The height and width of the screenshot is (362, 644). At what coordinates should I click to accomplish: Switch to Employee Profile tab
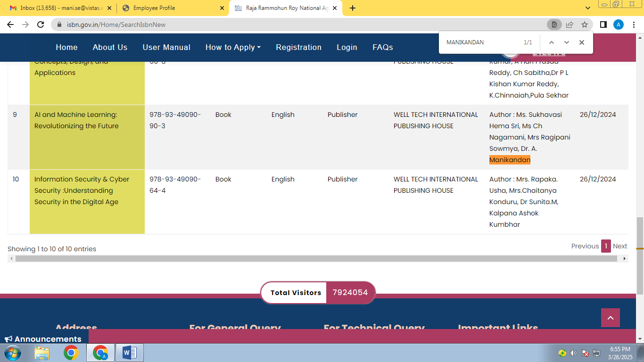[x=173, y=8]
